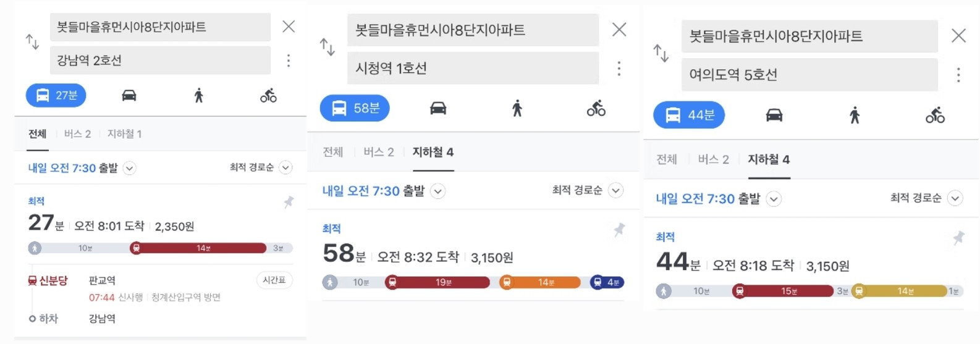This screenshot has width=980, height=344.
Task: Switch to the 버스 2 tab in the 시청역 panel
Action: pos(379,152)
